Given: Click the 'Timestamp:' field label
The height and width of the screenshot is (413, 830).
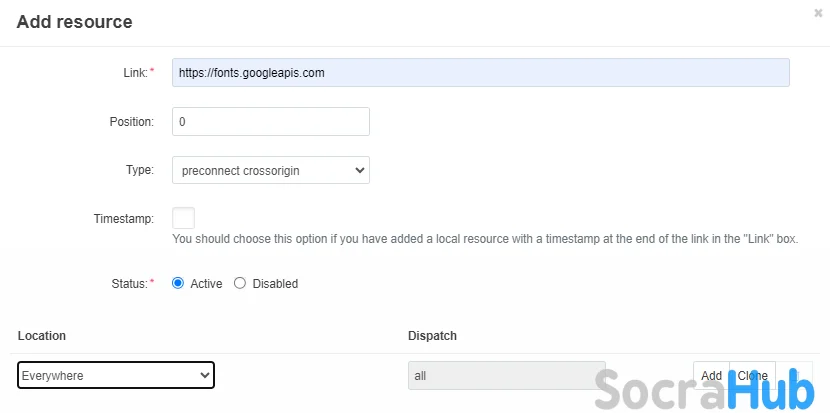Looking at the screenshot, I should tap(123, 218).
